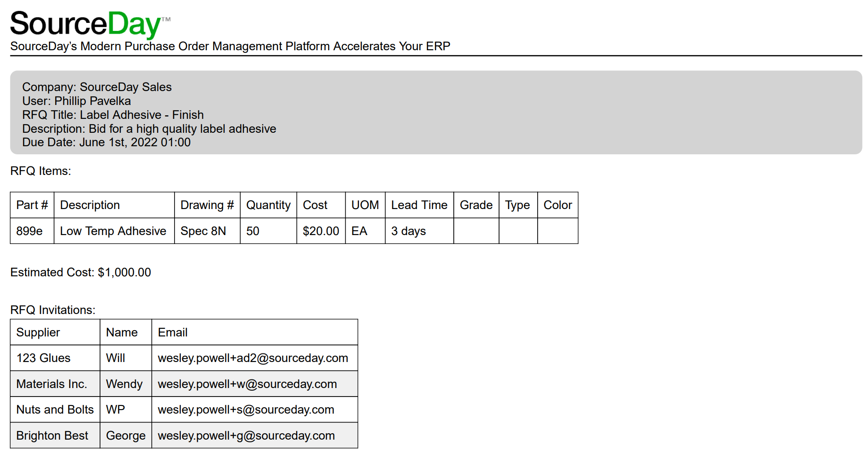Screen dimensions: 868x458
Task: Select the 'Low Temp Adhesive' cell
Action: [114, 231]
